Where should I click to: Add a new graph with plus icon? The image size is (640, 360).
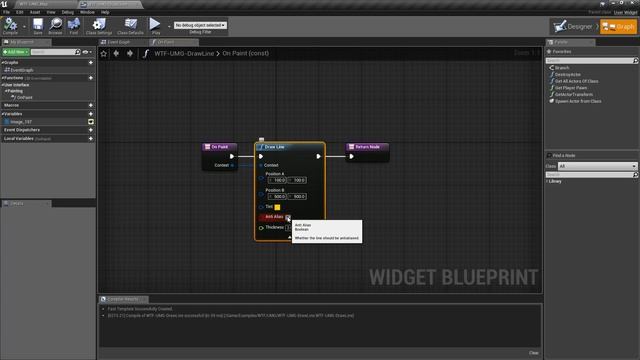click(x=91, y=63)
